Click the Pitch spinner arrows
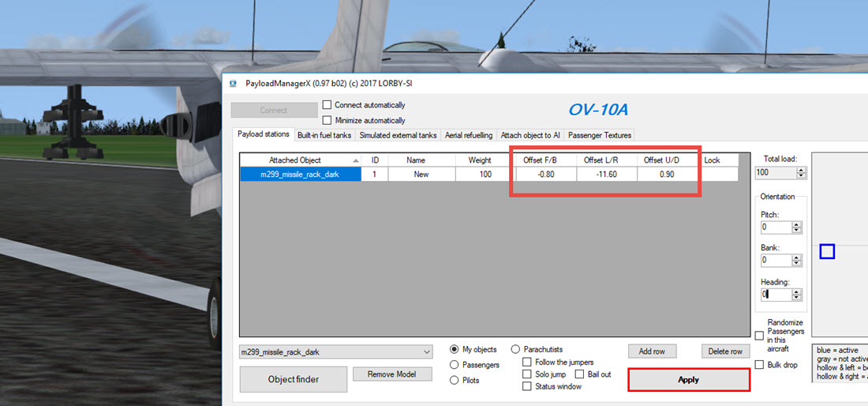Image resolution: width=868 pixels, height=406 pixels. click(796, 227)
